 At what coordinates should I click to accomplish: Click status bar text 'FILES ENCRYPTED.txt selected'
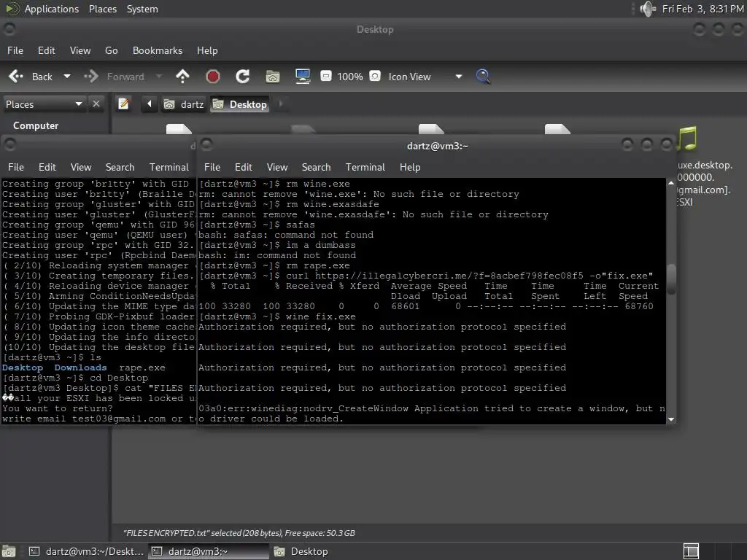(239, 533)
